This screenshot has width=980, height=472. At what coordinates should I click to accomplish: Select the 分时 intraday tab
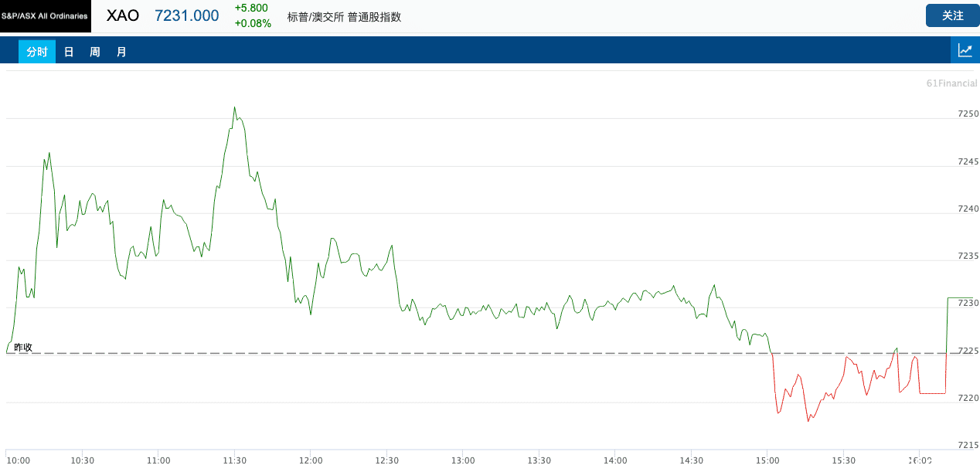37,52
